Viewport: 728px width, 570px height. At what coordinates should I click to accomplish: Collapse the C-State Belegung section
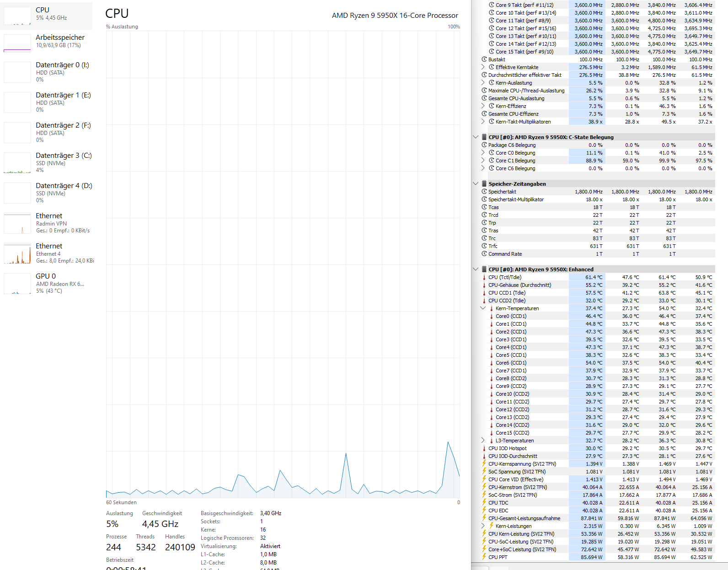476,137
